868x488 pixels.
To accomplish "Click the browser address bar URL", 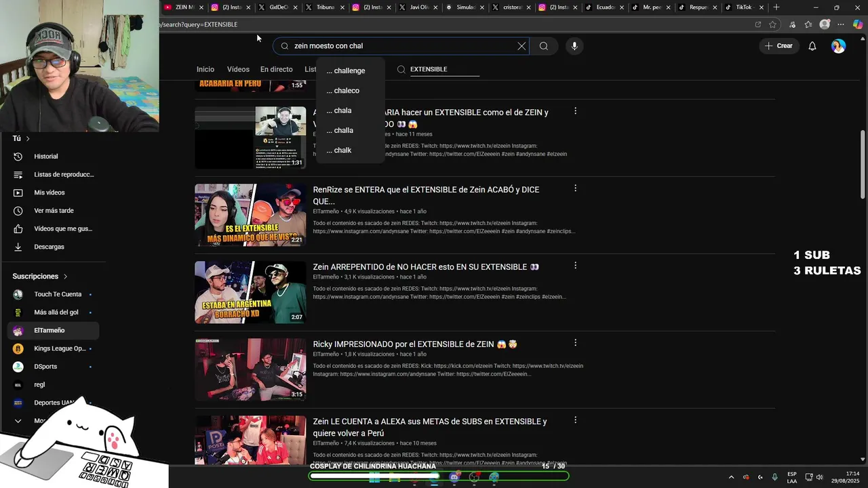I will click(x=199, y=24).
